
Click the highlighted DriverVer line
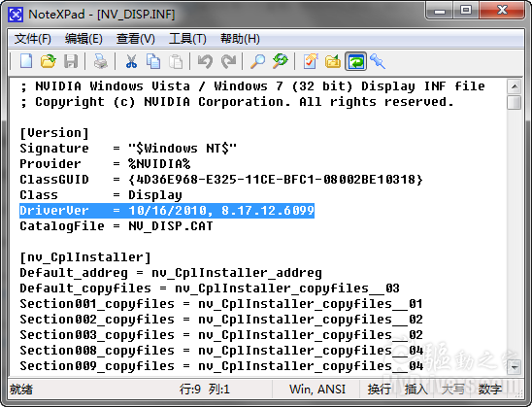tap(167, 211)
